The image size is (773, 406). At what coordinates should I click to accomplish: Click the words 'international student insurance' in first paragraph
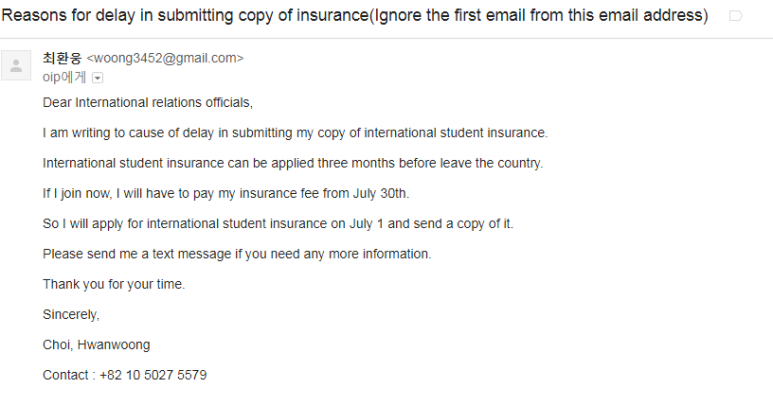point(456,133)
